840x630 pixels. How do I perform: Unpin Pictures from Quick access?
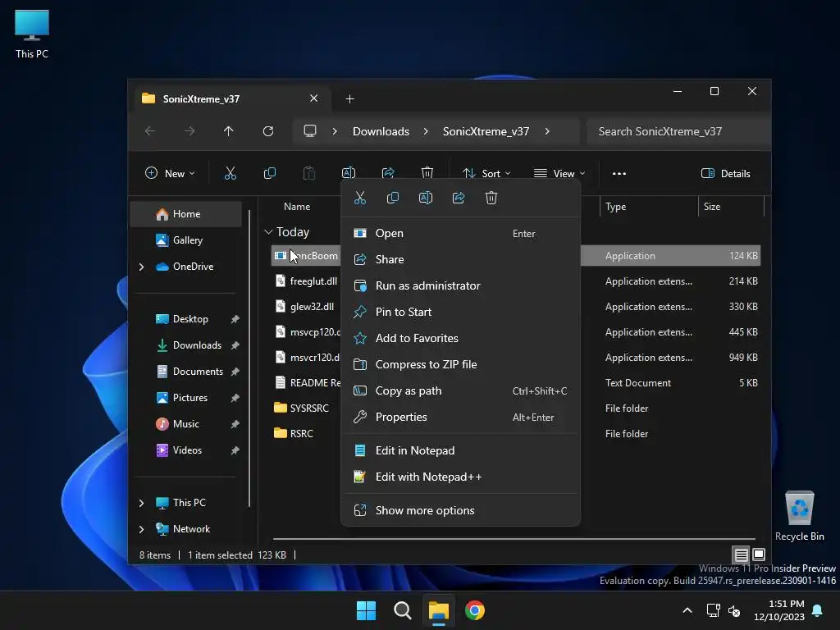point(235,398)
